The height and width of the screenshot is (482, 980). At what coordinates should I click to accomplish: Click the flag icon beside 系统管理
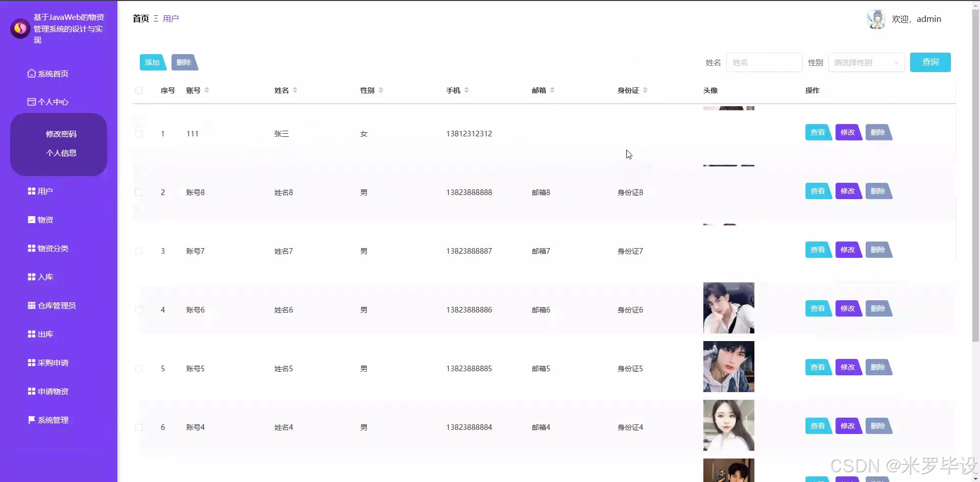[32, 420]
